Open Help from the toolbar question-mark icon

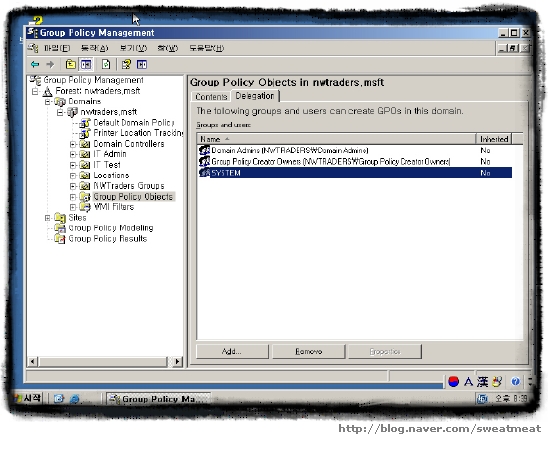[126, 64]
